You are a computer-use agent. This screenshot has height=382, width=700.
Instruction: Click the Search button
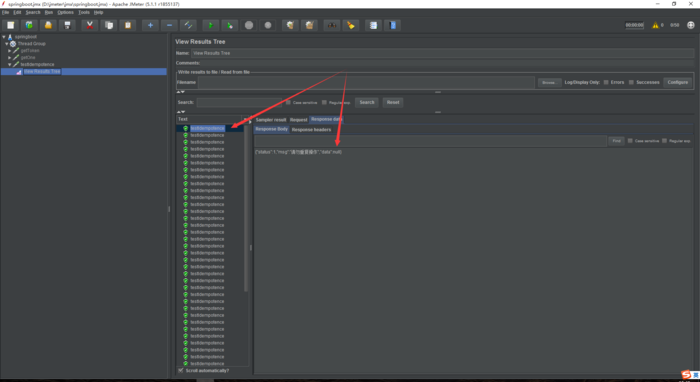coord(367,102)
